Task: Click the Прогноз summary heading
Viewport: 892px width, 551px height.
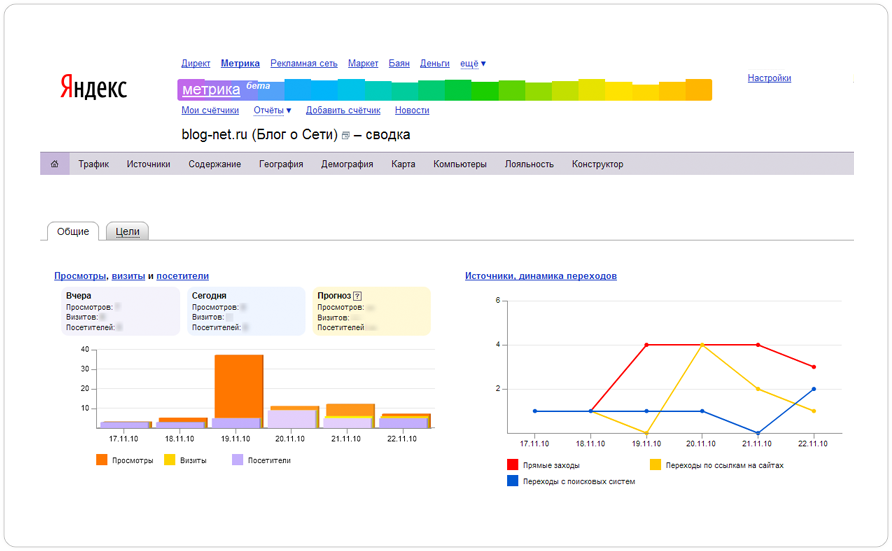Action: coord(334,296)
